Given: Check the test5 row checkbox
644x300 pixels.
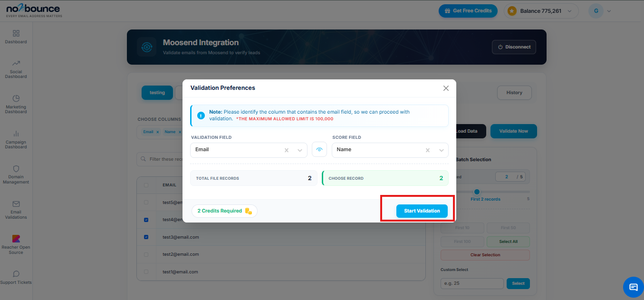Looking at the screenshot, I should click(x=146, y=202).
